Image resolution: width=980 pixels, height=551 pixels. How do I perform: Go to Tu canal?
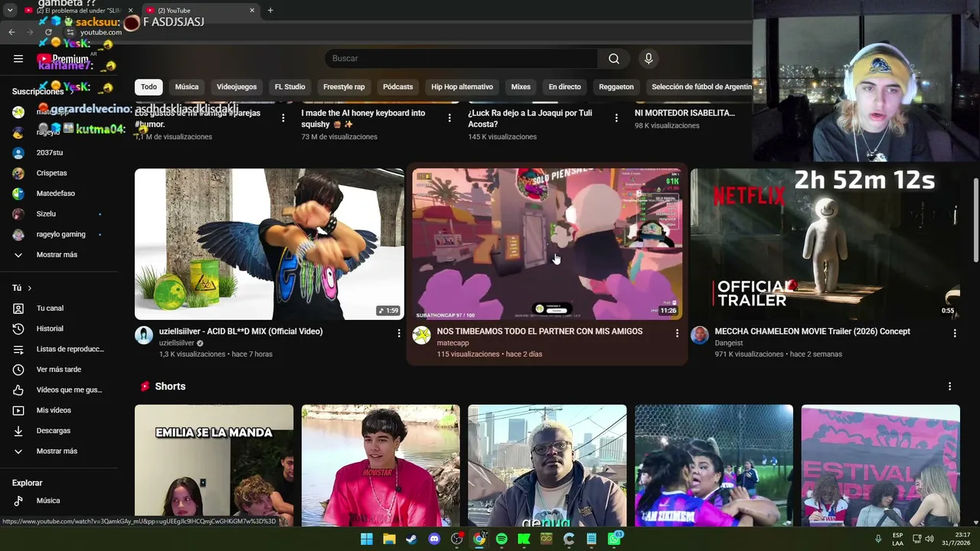click(x=61, y=308)
